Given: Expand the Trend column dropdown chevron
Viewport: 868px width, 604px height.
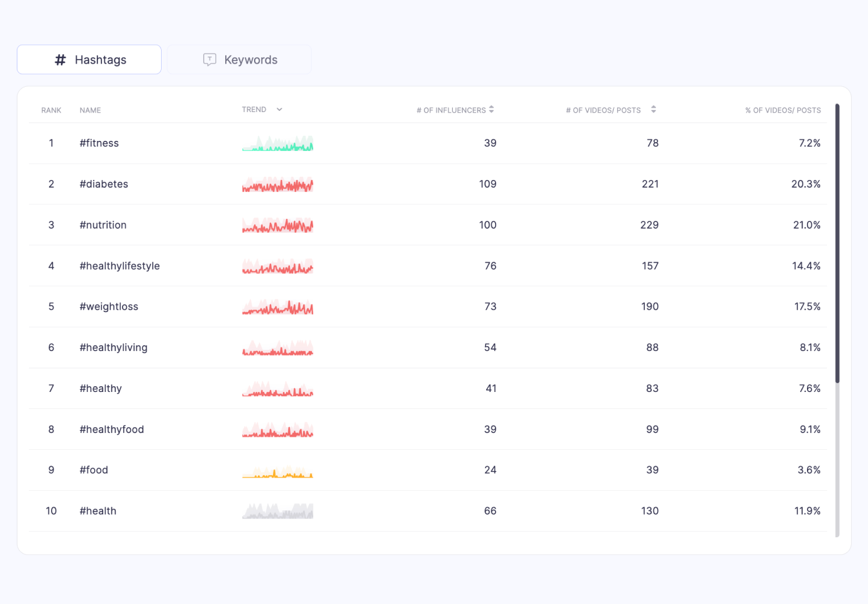Looking at the screenshot, I should point(279,109).
